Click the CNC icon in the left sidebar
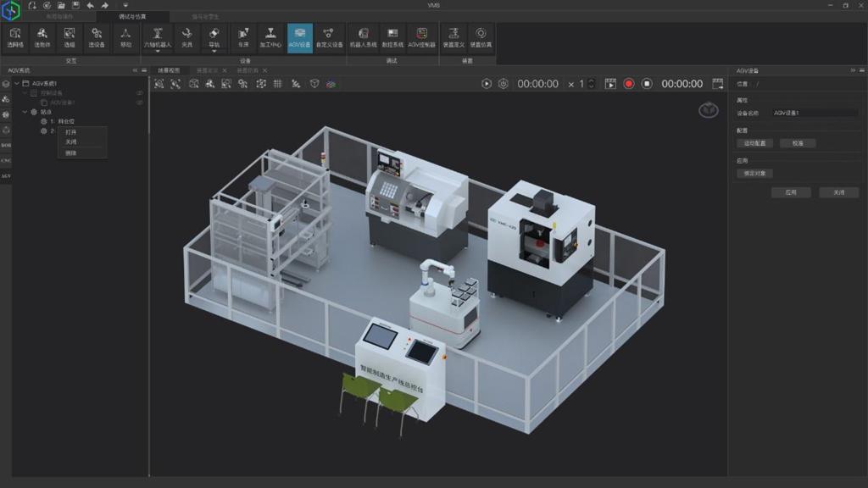Viewport: 868px width, 488px height. pyautogui.click(x=6, y=160)
